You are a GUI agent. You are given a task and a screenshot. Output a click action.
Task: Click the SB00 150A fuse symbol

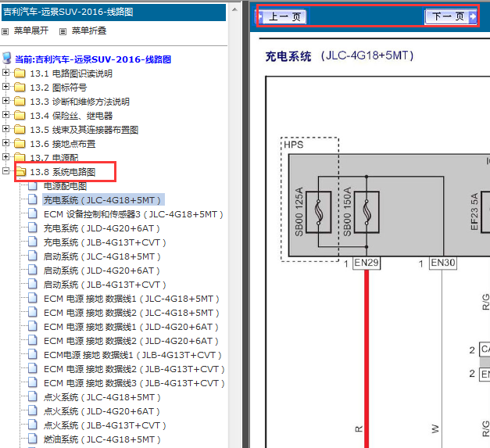(x=367, y=212)
